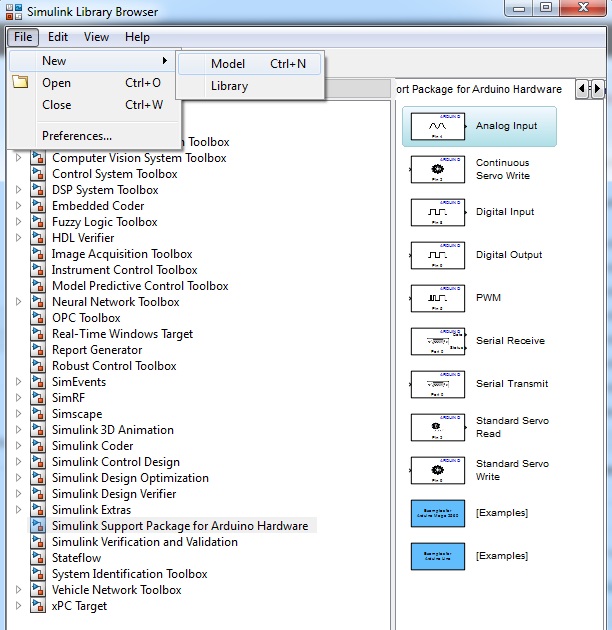
Task: Click the Continuous Servo Write block icon
Action: click(x=438, y=169)
